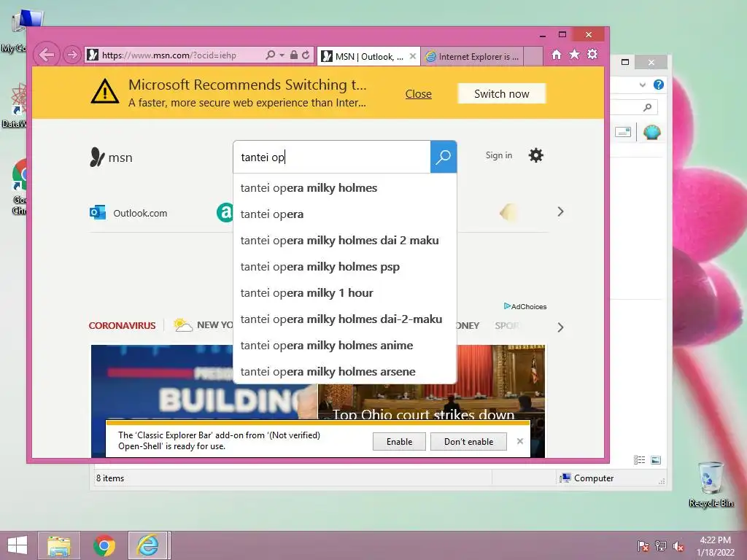View the security lock icon in address bar
Screen dimensions: 747x560
[294, 55]
